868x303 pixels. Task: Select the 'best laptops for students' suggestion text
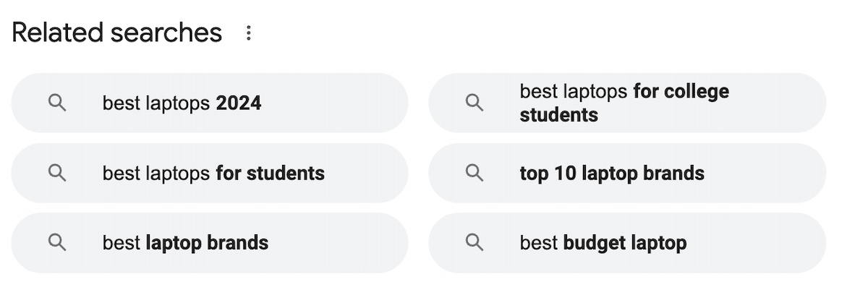point(213,174)
